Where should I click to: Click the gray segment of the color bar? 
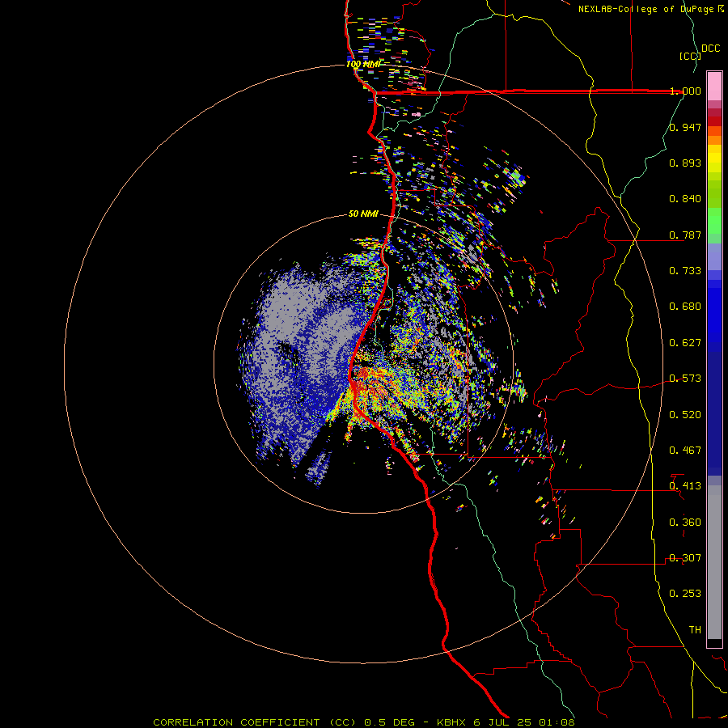click(x=714, y=562)
